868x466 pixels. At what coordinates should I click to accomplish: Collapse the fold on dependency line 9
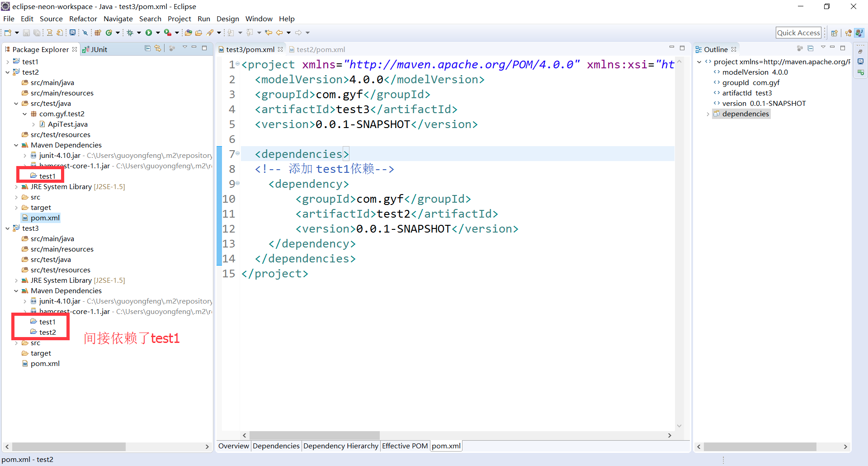[238, 183]
